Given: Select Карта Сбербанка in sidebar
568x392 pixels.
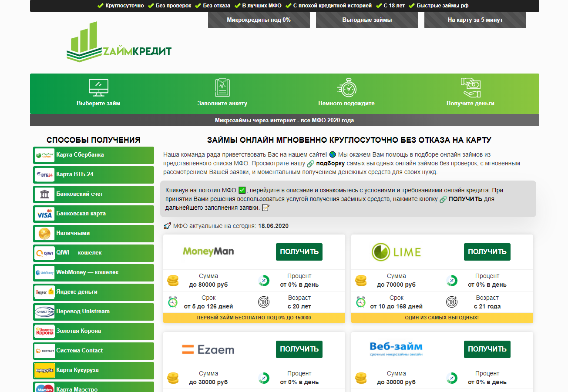Looking at the screenshot, I should tap(94, 155).
